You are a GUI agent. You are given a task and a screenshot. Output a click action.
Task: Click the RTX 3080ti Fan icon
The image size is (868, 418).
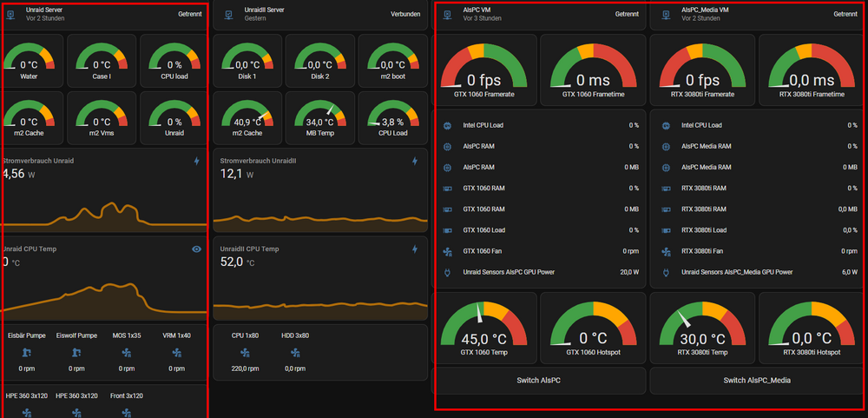click(x=666, y=252)
